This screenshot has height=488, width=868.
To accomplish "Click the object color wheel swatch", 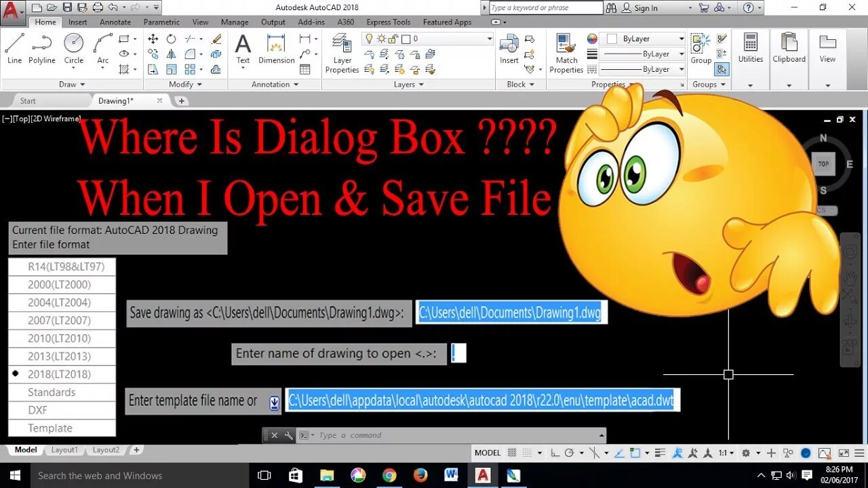I will coord(592,39).
